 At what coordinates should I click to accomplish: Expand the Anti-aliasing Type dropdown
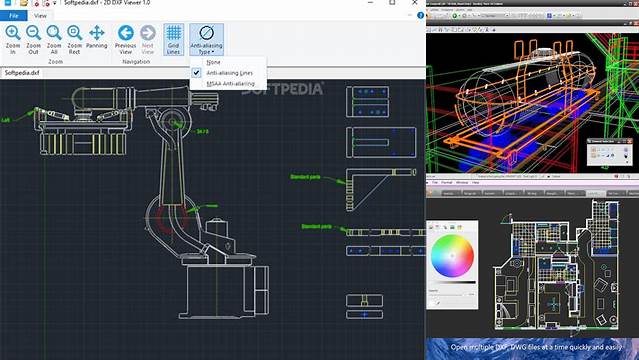[x=206, y=40]
